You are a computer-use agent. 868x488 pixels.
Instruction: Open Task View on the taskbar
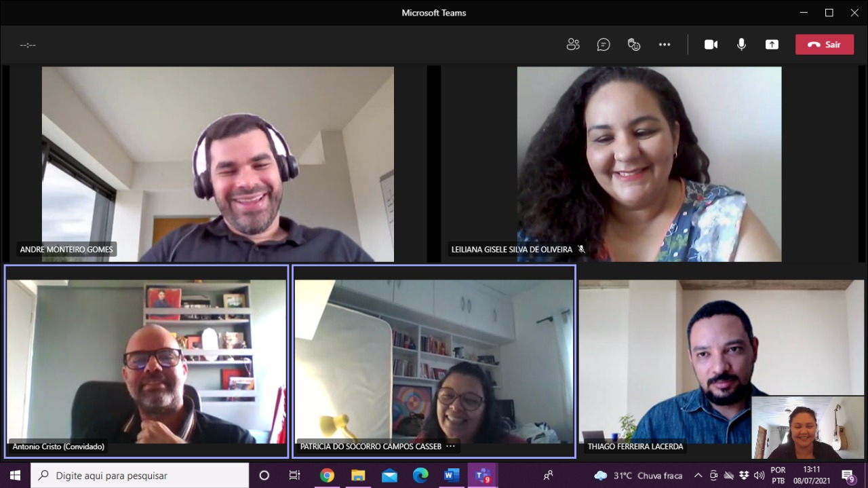[x=294, y=475]
